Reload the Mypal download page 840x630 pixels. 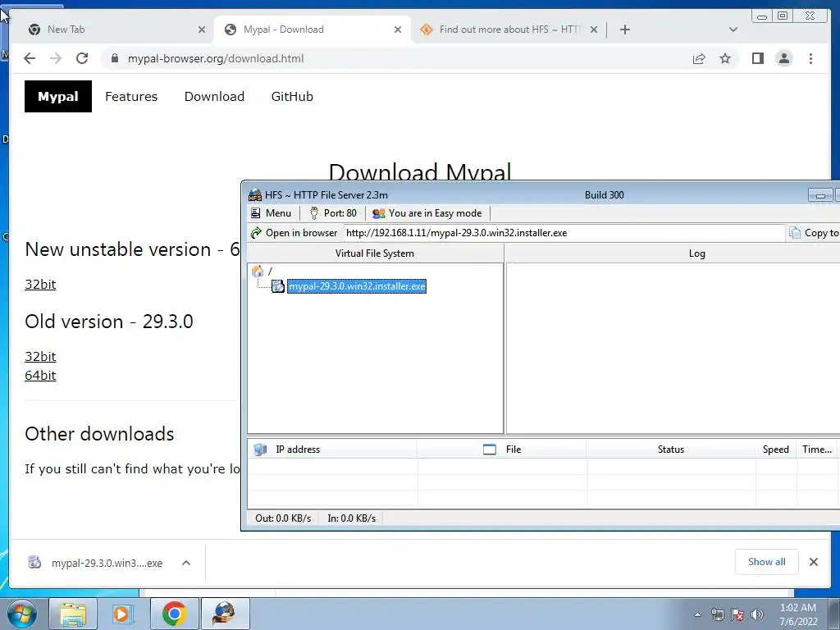(x=82, y=58)
